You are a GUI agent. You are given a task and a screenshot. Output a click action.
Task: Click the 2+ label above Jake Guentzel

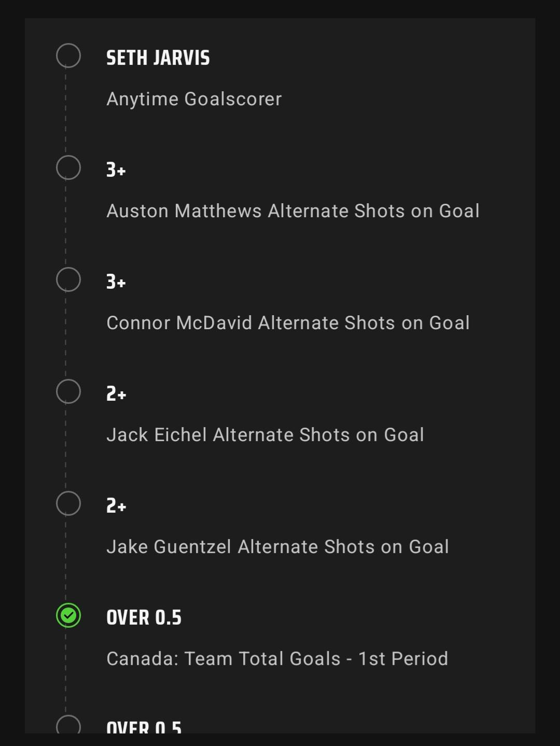(116, 505)
